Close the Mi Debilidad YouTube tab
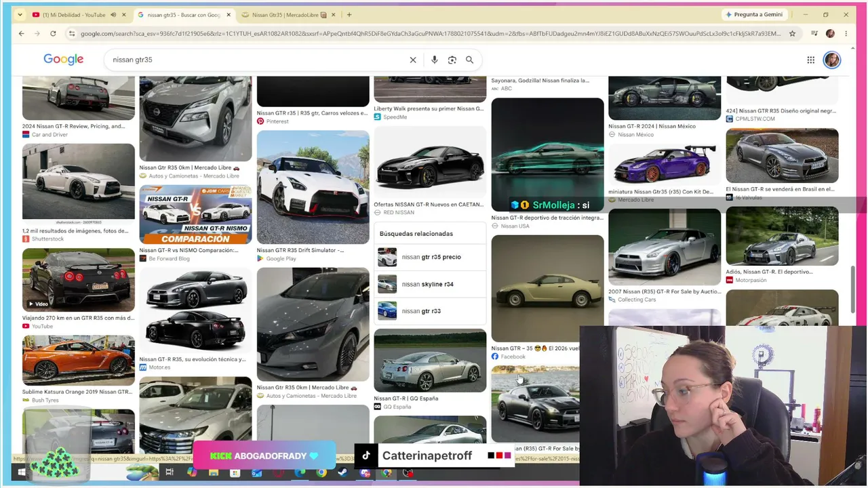This screenshot has height=488, width=868. (x=125, y=15)
